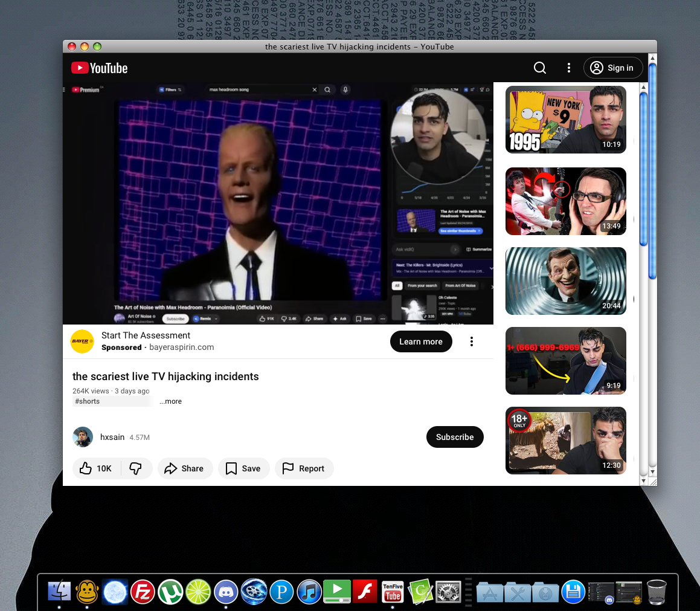Launch iTunes music note icon in dock
Screen dimensions: 700x611
[x=309, y=591]
